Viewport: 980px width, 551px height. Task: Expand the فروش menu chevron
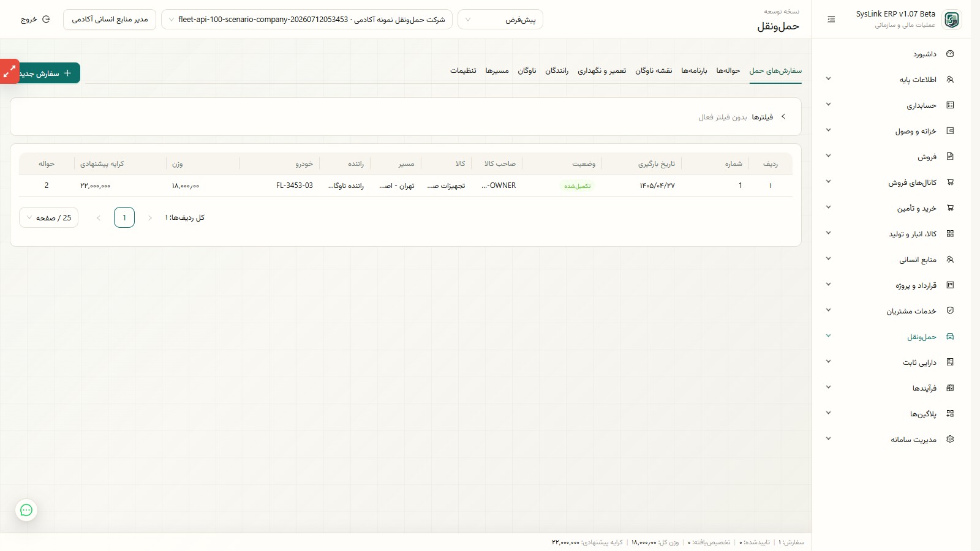coord(828,156)
